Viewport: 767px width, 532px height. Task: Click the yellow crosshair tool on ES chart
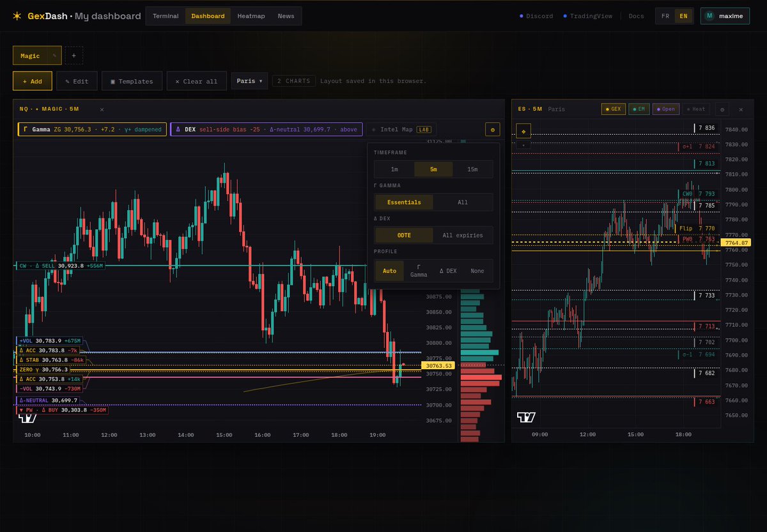point(523,131)
